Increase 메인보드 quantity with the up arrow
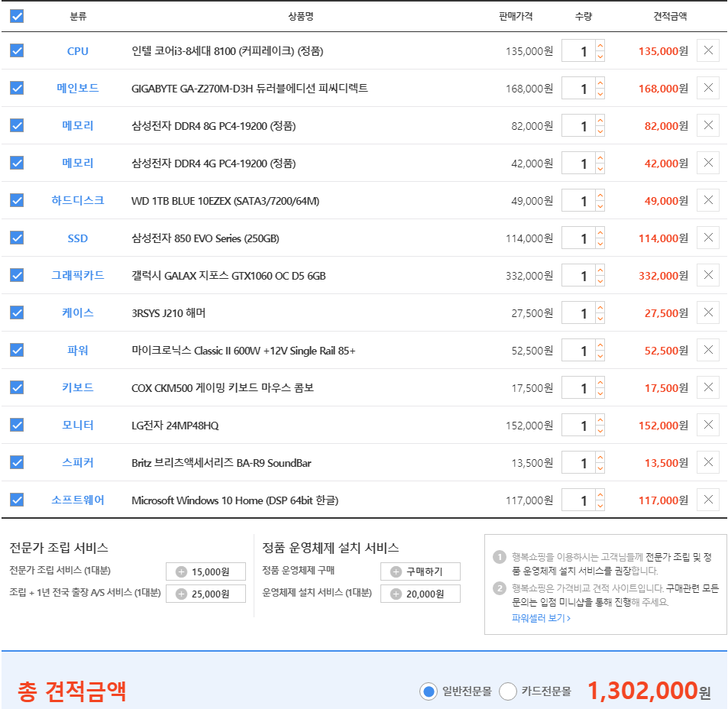 click(x=600, y=83)
